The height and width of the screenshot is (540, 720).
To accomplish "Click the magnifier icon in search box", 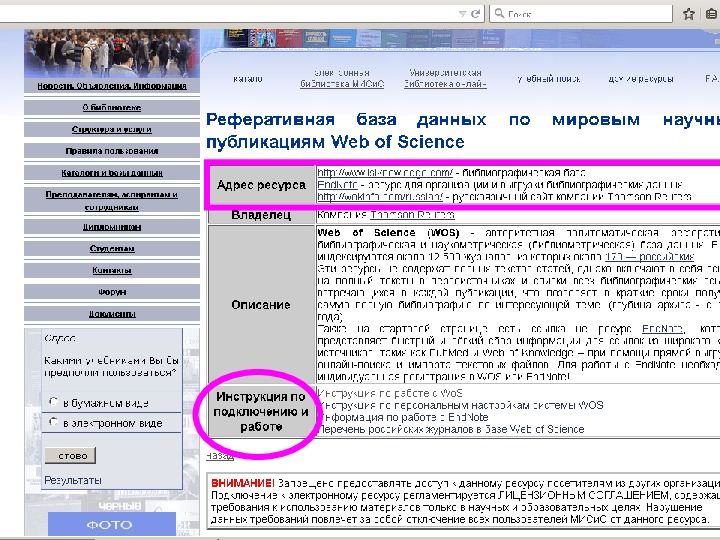I will point(499,14).
